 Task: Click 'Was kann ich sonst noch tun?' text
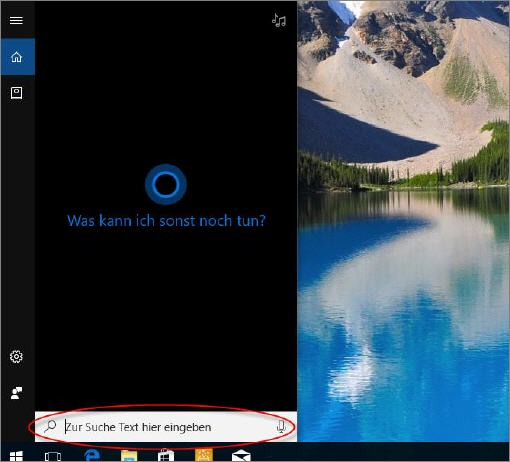[166, 221]
